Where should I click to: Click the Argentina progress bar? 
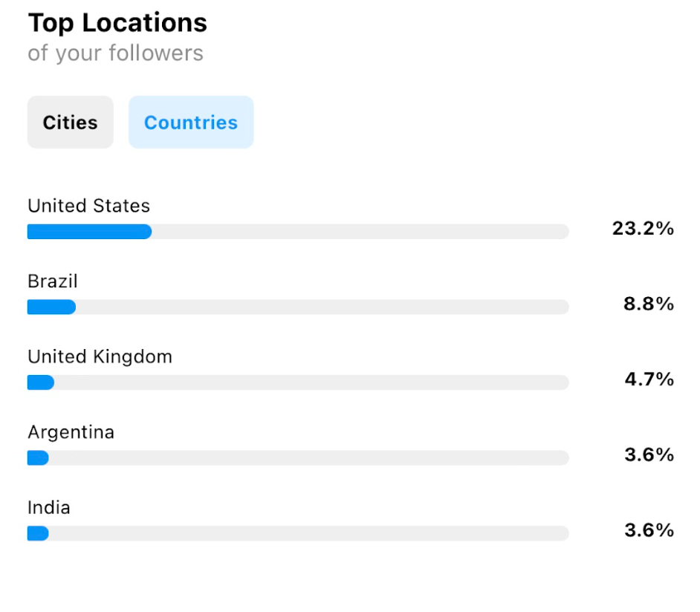298,458
